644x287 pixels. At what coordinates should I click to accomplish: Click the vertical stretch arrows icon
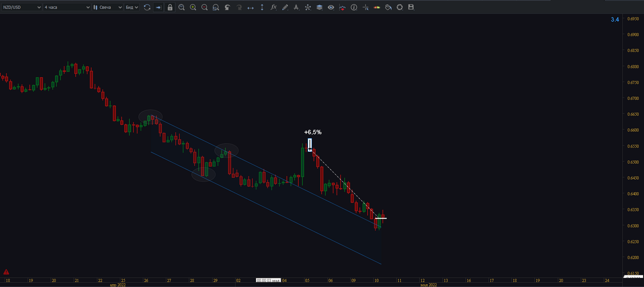(262, 7)
